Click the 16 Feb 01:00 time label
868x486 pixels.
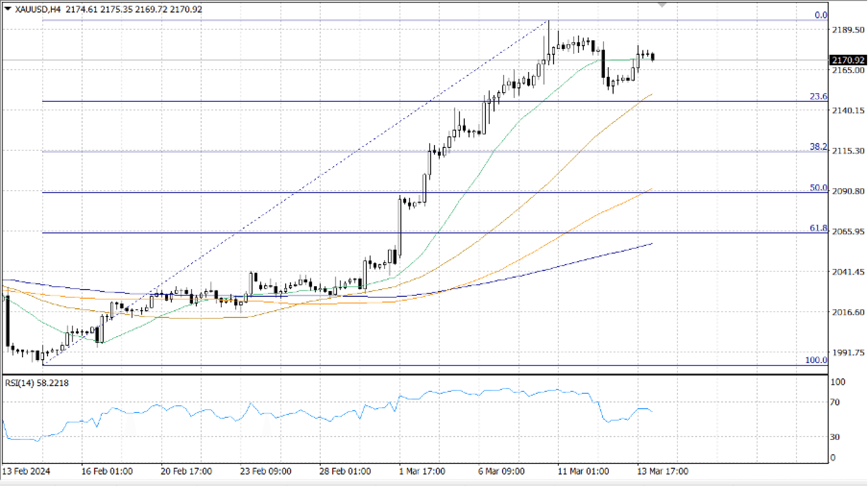pyautogui.click(x=107, y=471)
